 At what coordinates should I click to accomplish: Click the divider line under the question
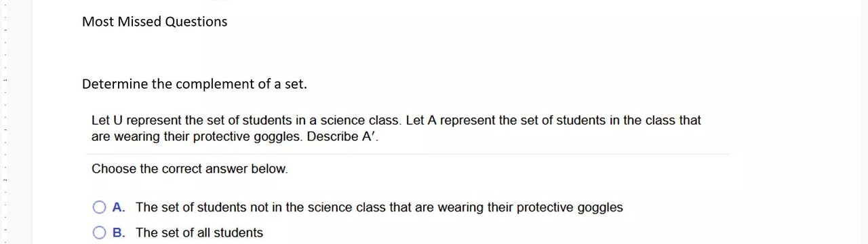(x=408, y=155)
